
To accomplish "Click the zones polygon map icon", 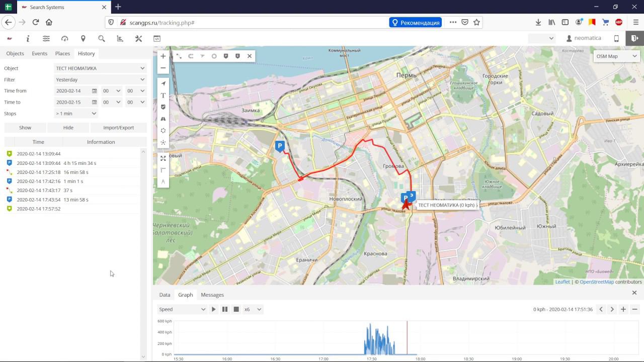I will point(163,131).
